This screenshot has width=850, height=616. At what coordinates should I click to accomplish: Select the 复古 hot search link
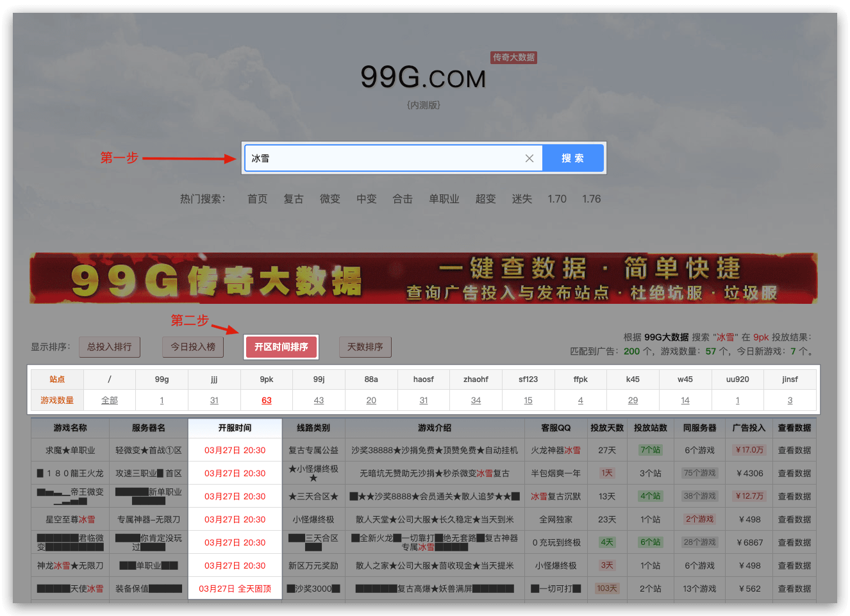click(294, 199)
